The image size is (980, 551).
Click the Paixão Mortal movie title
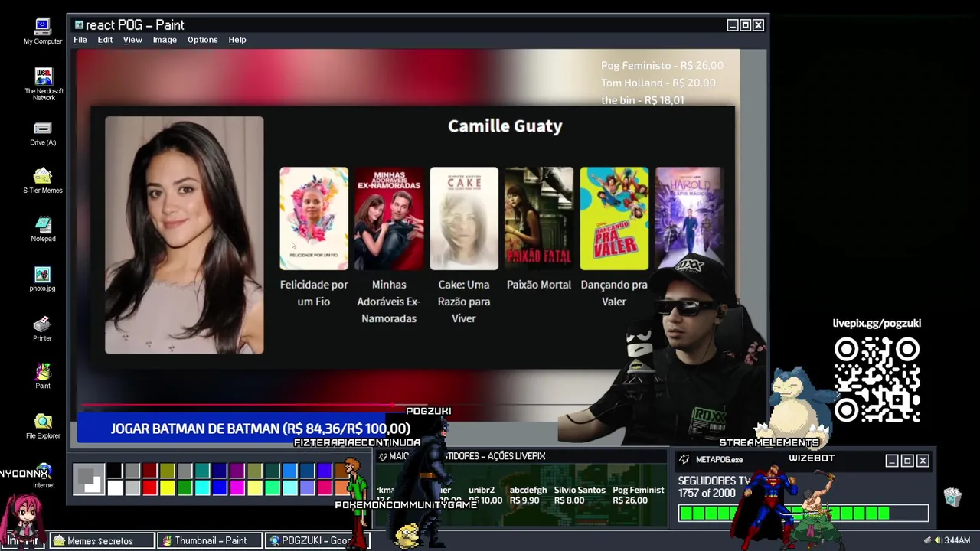(x=539, y=285)
